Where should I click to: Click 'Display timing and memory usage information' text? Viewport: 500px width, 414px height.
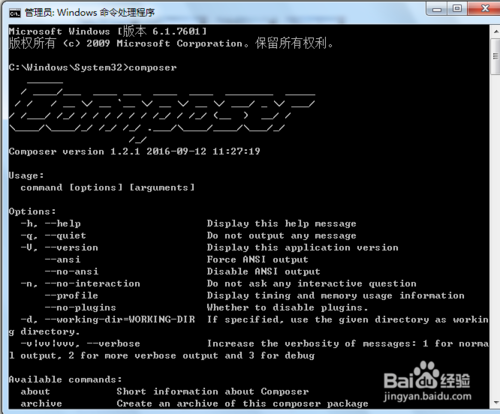[336, 296]
